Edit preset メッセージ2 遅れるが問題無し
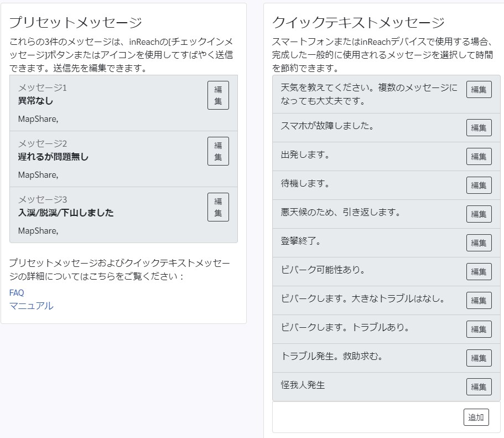Viewport: 504px width, 438px height. pos(218,151)
